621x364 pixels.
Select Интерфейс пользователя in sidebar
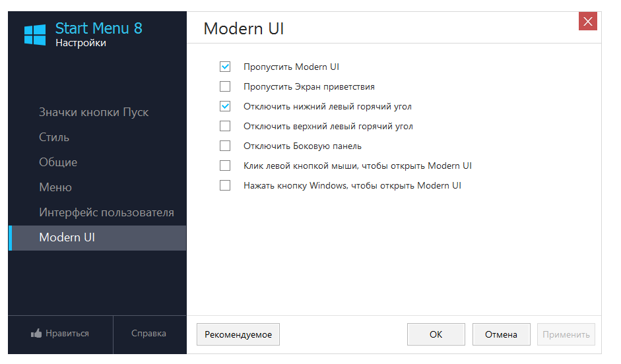(106, 212)
